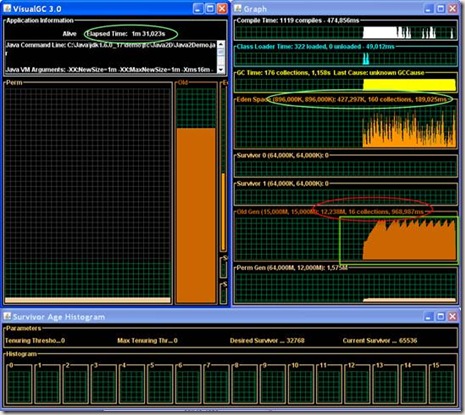Click histogram age bin 8
This screenshot has height=415, width=465.
244,384
